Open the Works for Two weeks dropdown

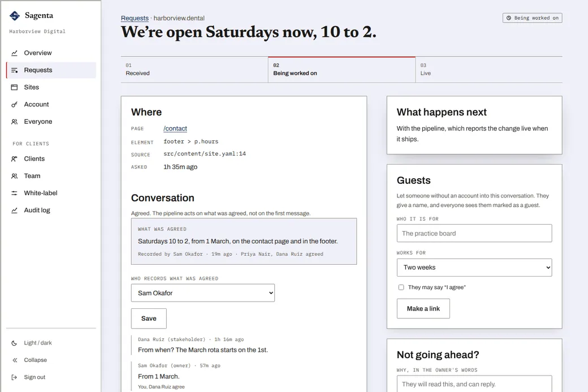474,268
